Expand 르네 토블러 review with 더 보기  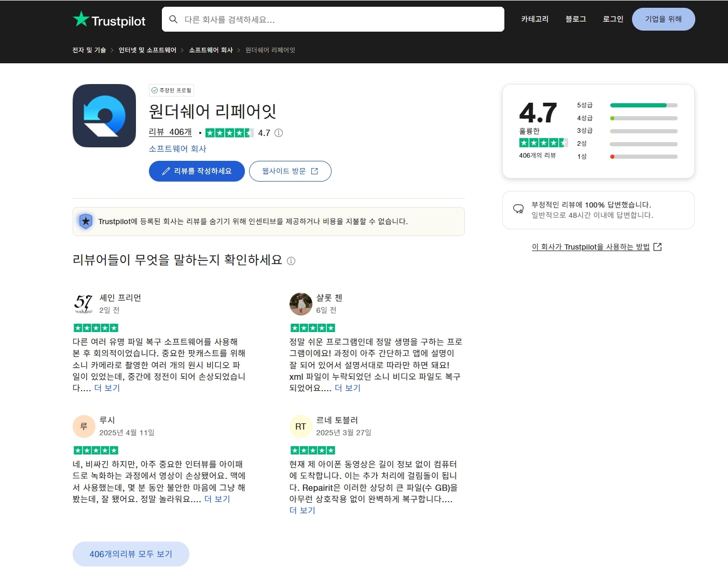pyautogui.click(x=303, y=510)
